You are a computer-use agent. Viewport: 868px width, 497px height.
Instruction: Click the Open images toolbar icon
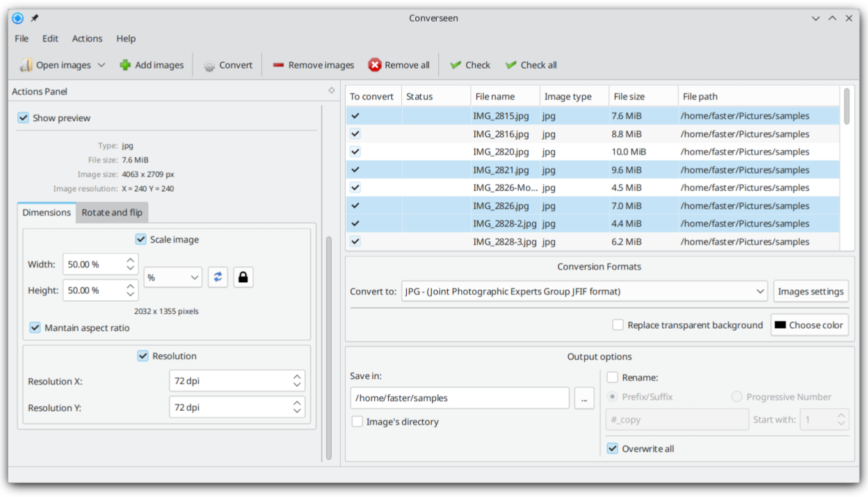26,65
